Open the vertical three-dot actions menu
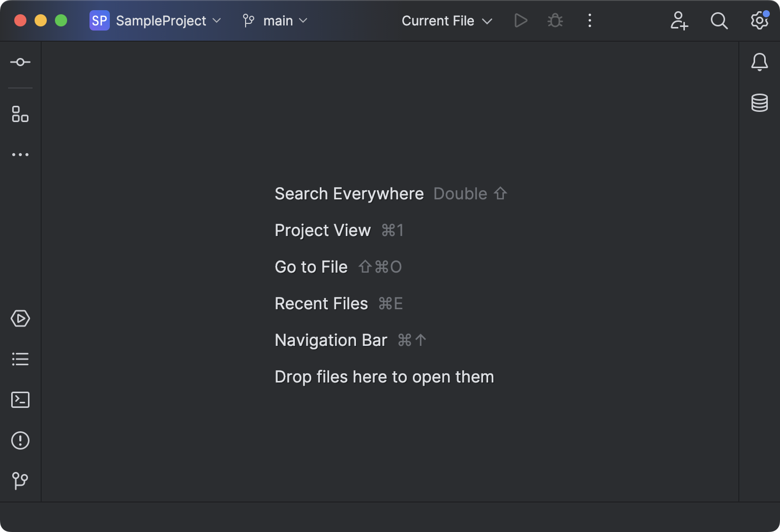780x532 pixels. coord(590,21)
